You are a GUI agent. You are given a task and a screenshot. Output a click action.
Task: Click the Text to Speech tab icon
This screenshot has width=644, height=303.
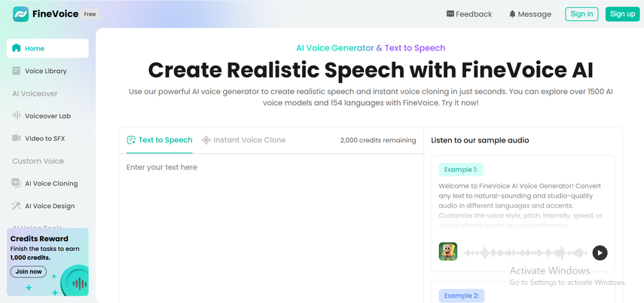click(x=131, y=140)
